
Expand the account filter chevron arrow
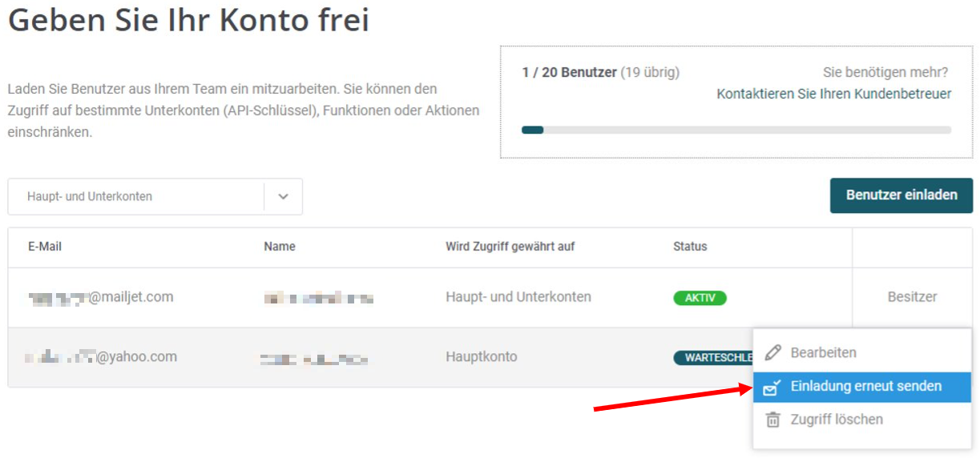coord(283,196)
